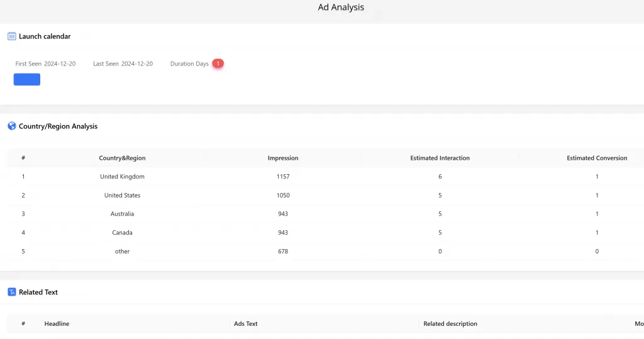
Task: Click the Estimated Interaction column header
Action: 440,158
